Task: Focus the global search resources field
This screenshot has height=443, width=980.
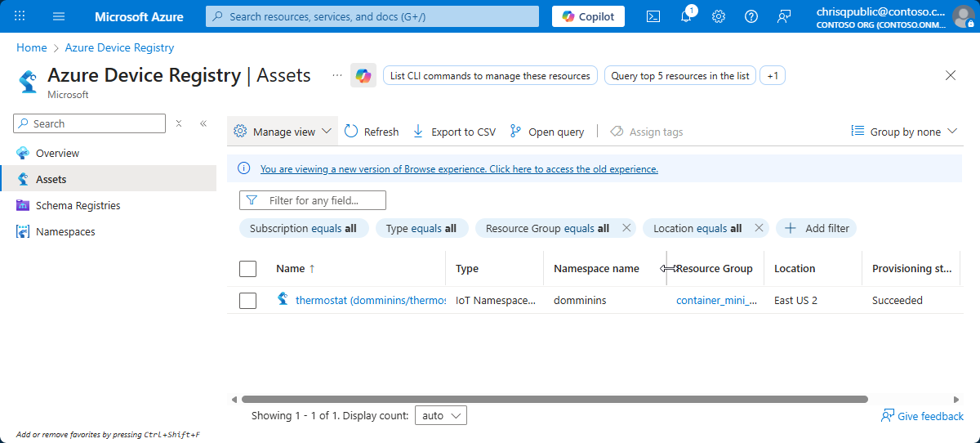Action: (372, 16)
